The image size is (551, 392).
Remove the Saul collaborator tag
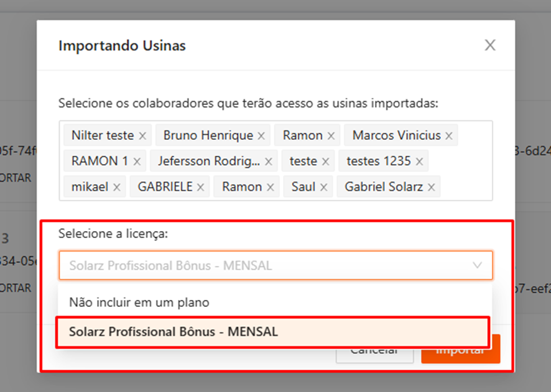tap(323, 187)
